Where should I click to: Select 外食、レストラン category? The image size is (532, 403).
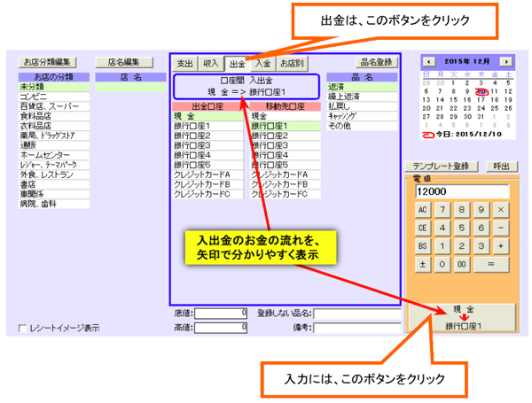click(x=54, y=174)
